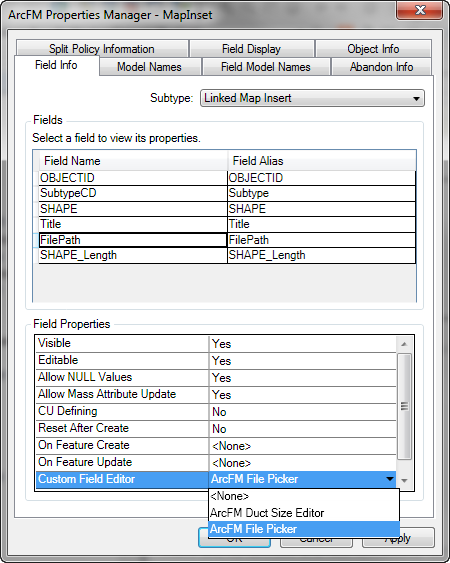Image resolution: width=450 pixels, height=563 pixels.
Task: Select the Title field row
Action: point(227,224)
